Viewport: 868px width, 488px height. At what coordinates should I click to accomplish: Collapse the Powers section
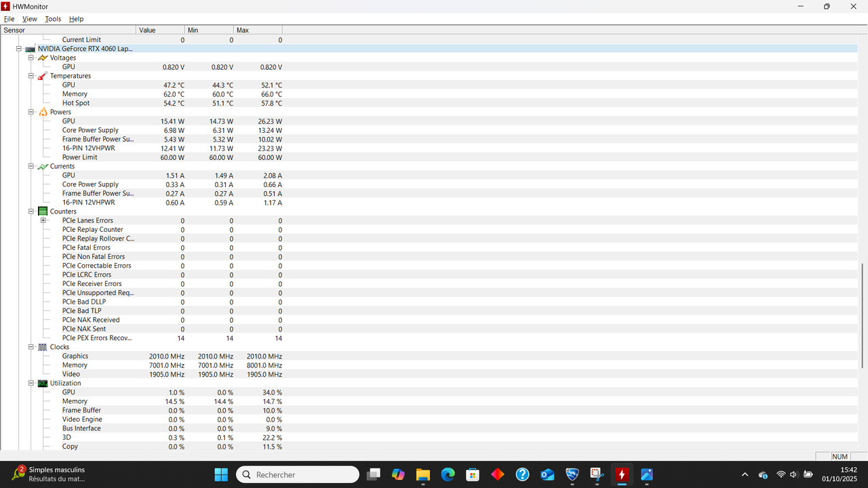pos(31,112)
